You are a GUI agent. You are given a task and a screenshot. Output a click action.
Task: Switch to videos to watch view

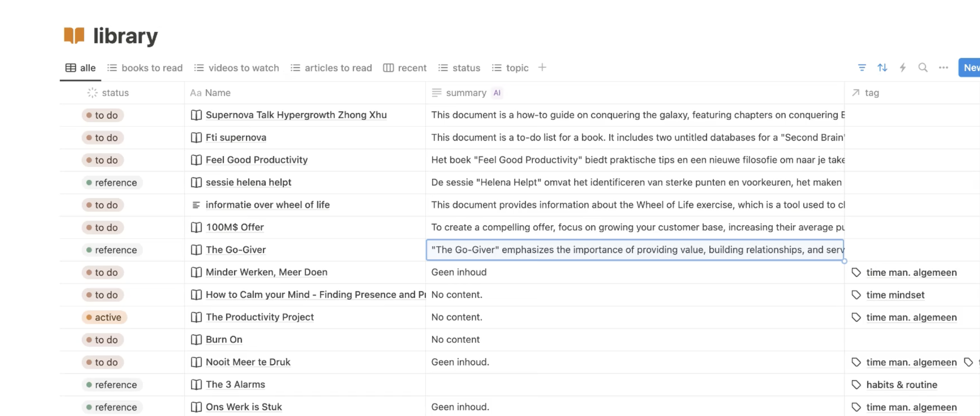click(237, 68)
